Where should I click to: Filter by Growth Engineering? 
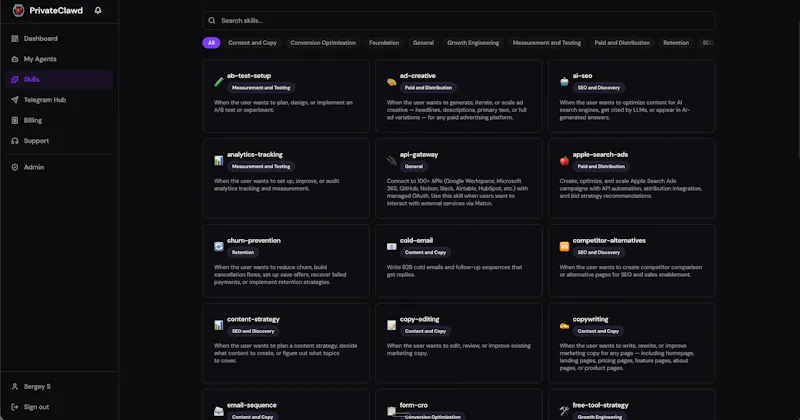coord(473,43)
